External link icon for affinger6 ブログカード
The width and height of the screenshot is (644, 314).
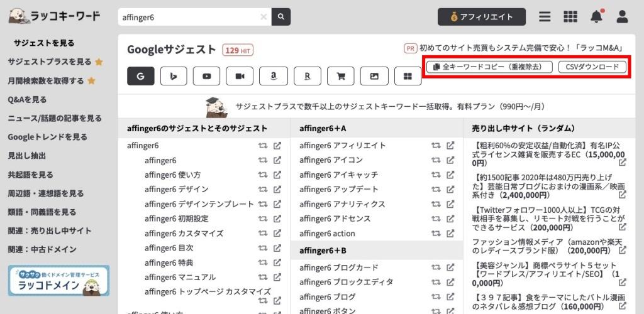pos(450,268)
